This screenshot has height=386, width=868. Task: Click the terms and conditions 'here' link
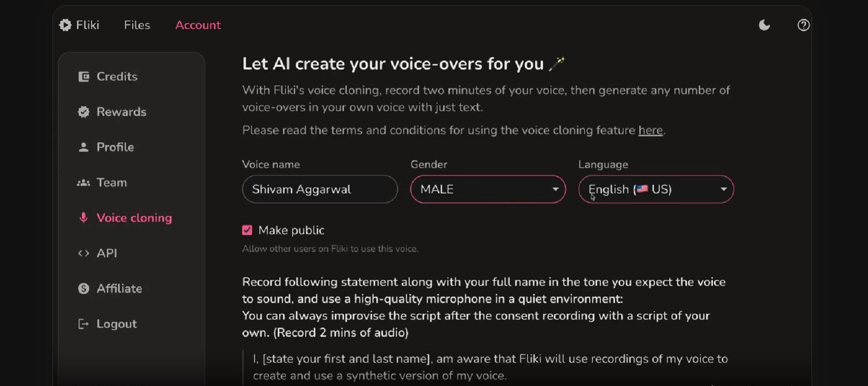click(650, 130)
